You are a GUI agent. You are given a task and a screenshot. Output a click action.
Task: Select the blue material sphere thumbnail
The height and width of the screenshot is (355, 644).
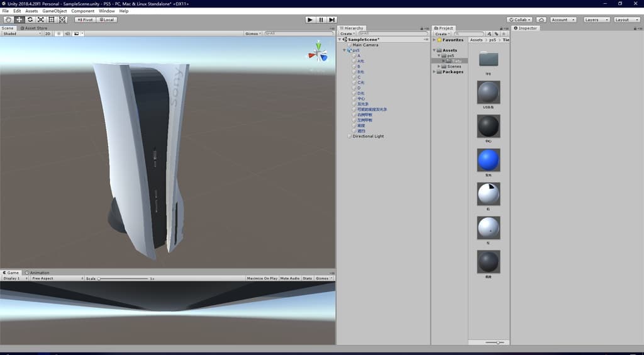(x=489, y=161)
